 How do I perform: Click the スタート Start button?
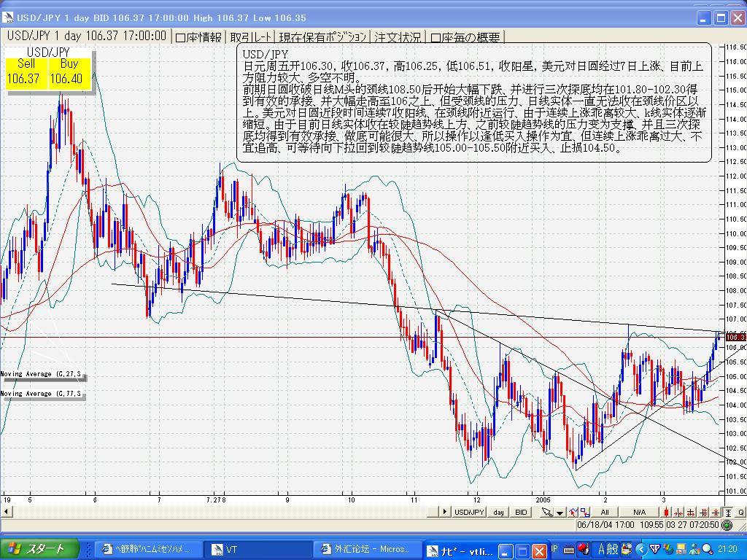click(x=39, y=548)
